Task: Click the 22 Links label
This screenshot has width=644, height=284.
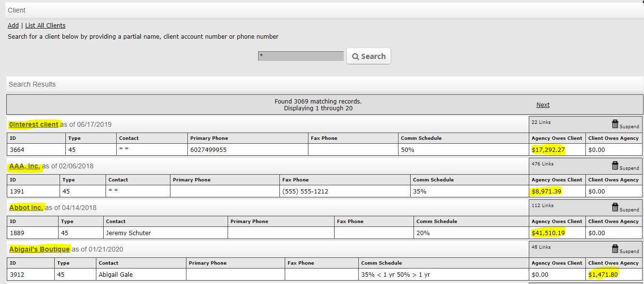Action: point(541,122)
